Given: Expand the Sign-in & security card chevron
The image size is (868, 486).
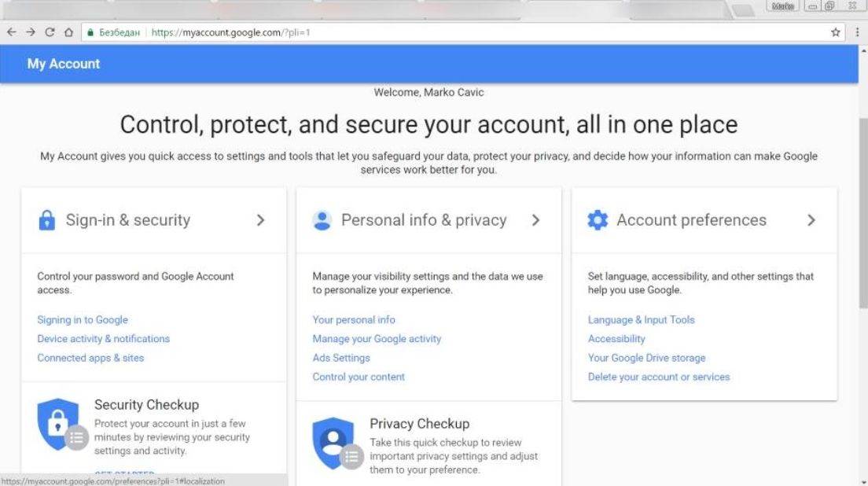Looking at the screenshot, I should (261, 221).
